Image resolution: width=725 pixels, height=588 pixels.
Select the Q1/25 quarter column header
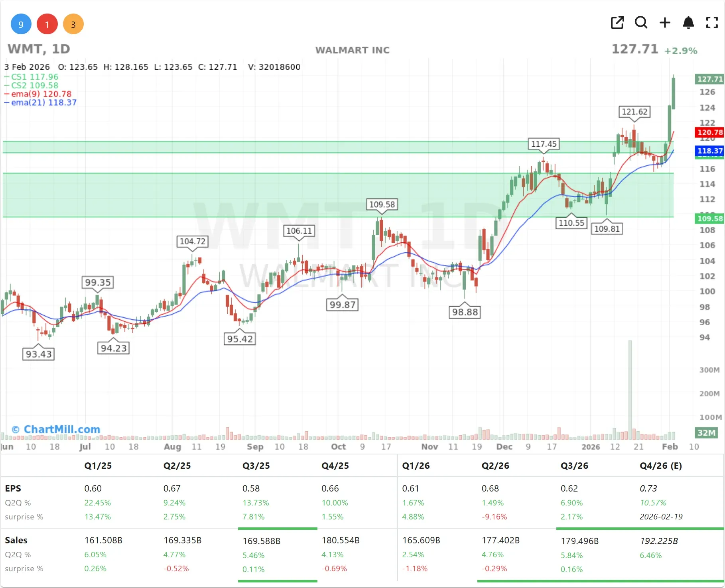[x=98, y=466]
